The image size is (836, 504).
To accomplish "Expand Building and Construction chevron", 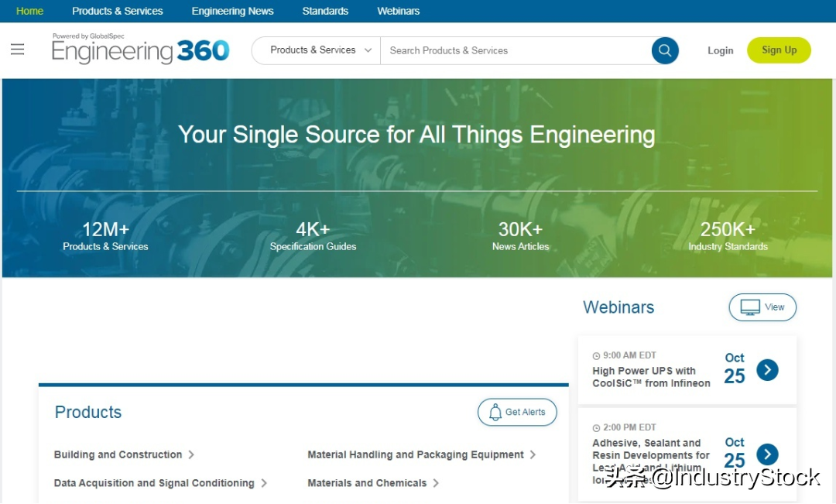I will (x=191, y=455).
